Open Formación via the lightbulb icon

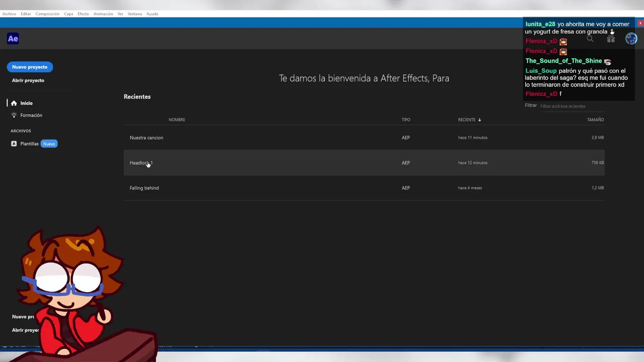coord(14,115)
